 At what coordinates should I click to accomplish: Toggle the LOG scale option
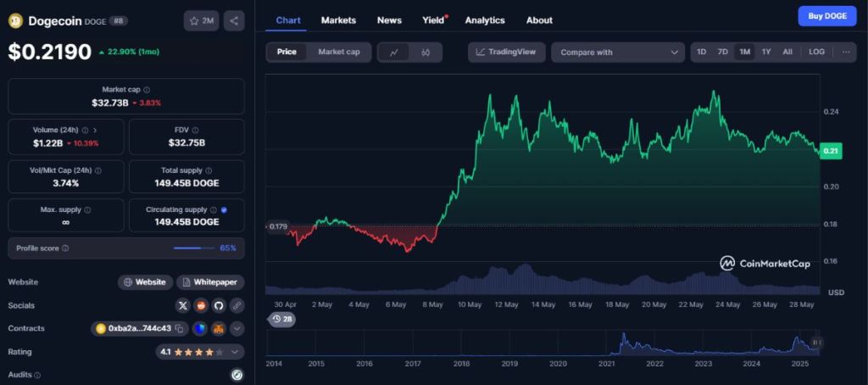(816, 52)
